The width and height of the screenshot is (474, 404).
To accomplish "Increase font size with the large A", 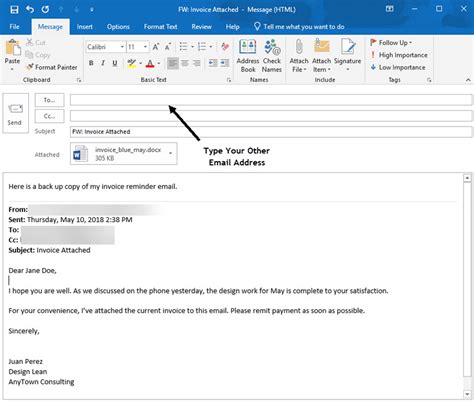I will pos(156,47).
